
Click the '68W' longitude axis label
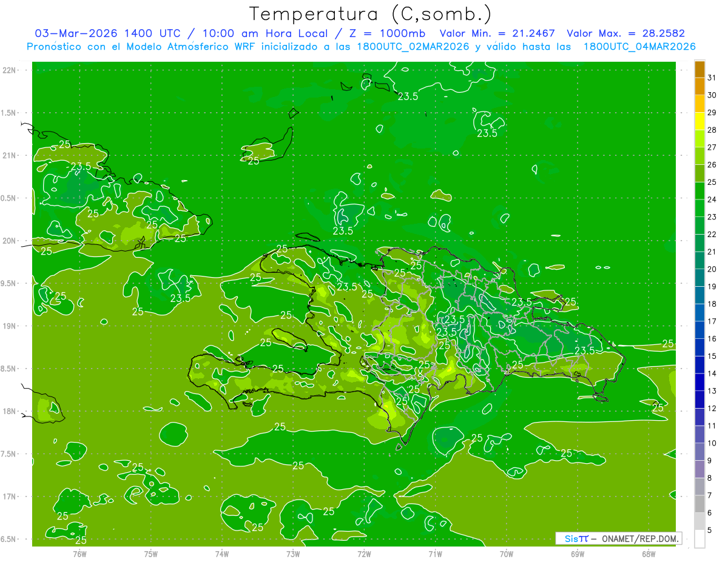point(649,554)
